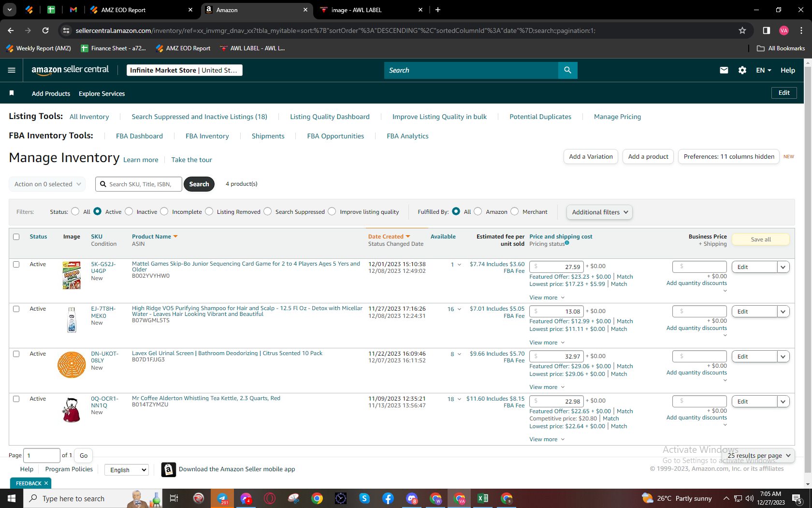This screenshot has height=508, width=812.
Task: Go back using the browser back arrow
Action: pyautogui.click(x=11, y=30)
